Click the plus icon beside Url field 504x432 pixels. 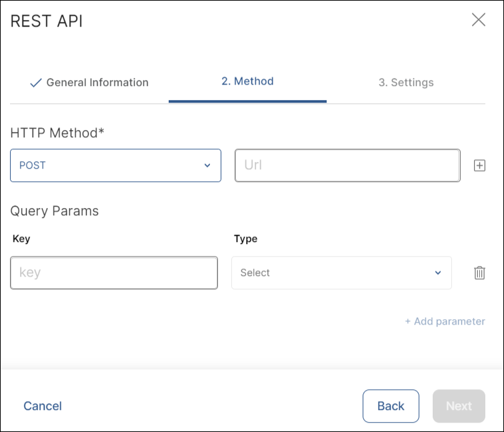coord(479,165)
